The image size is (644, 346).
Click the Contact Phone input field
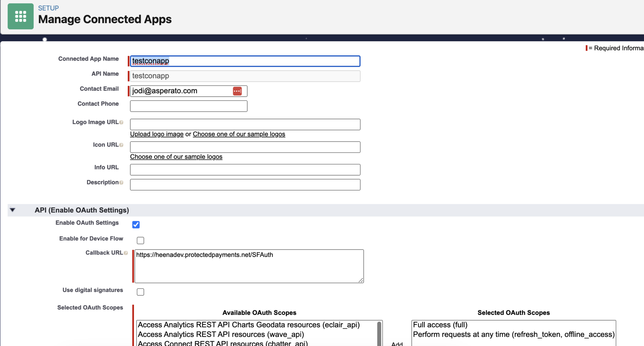pyautogui.click(x=188, y=106)
